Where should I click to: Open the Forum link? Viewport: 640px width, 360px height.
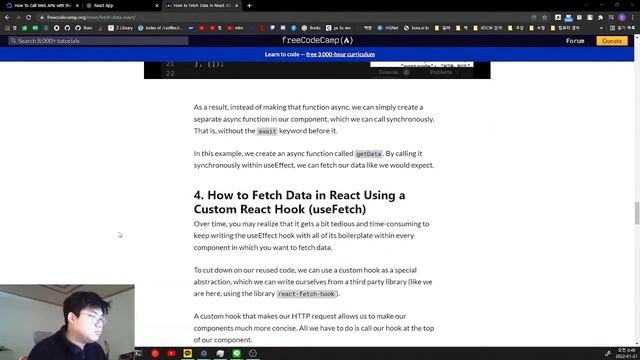point(575,41)
